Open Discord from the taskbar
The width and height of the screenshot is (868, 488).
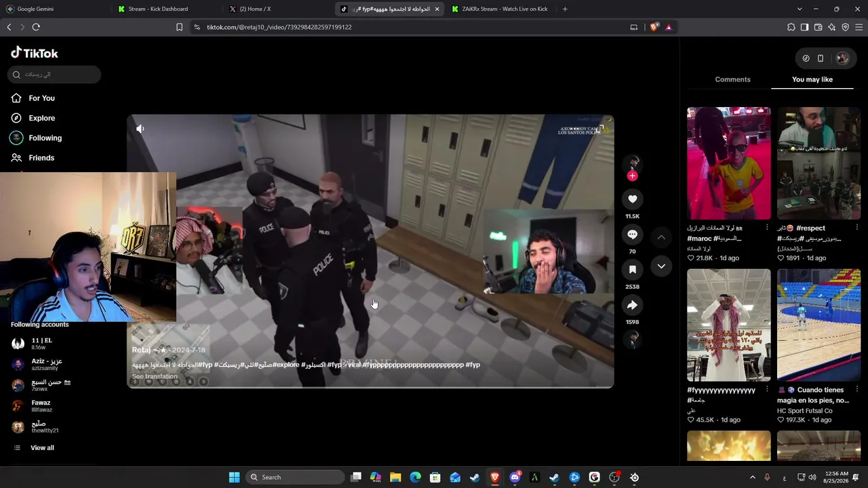tap(515, 477)
